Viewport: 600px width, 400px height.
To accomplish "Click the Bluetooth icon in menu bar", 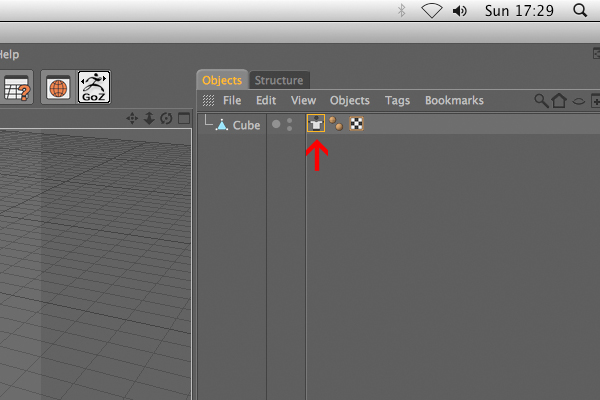I will click(x=401, y=11).
